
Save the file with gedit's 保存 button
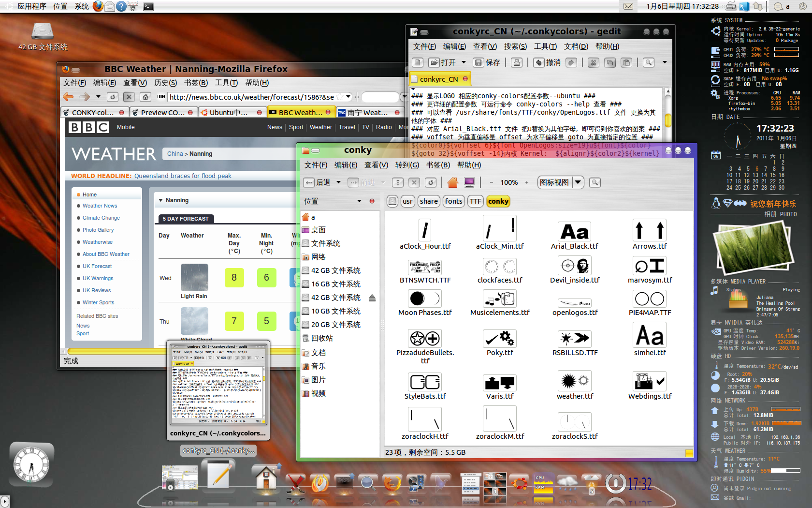(488, 62)
